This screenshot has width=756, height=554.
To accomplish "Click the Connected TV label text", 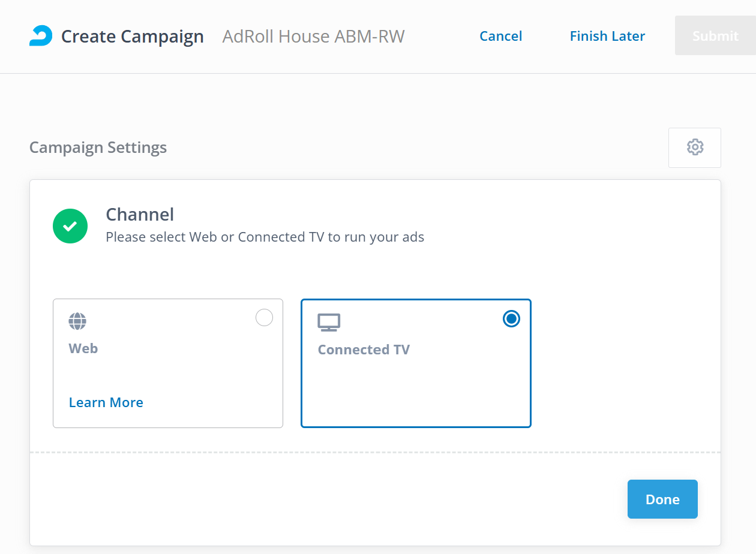I will click(364, 350).
